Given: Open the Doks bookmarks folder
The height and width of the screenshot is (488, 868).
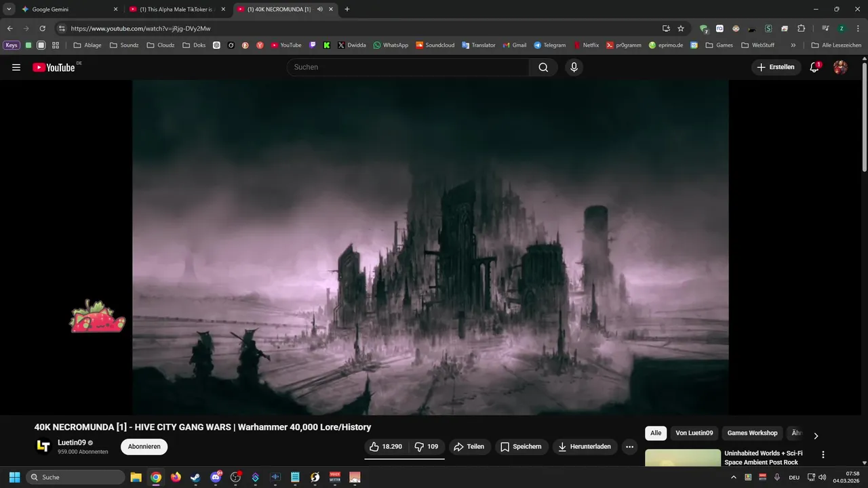Looking at the screenshot, I should point(194,45).
